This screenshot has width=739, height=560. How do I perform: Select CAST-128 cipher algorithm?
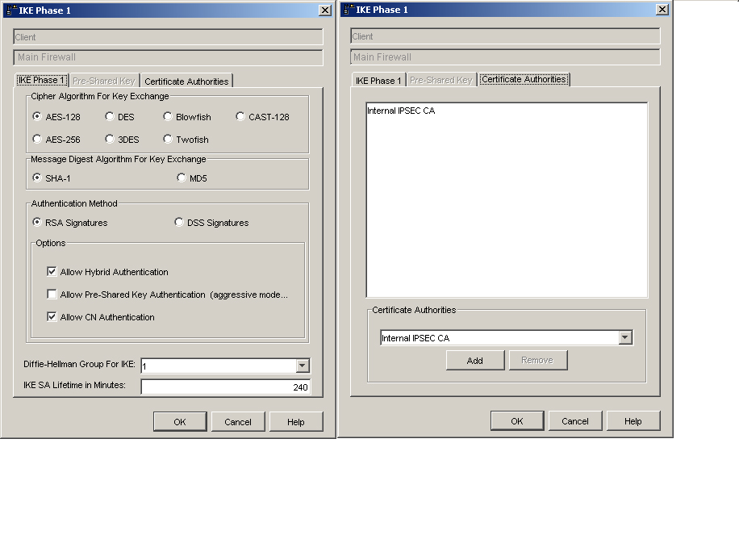point(240,117)
